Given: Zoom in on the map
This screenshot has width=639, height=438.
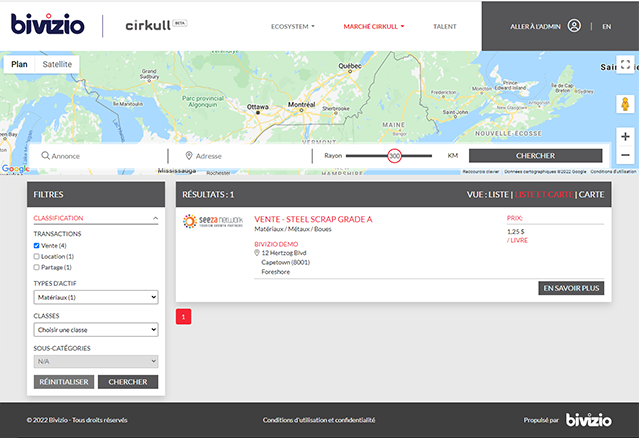Looking at the screenshot, I should pyautogui.click(x=625, y=136).
